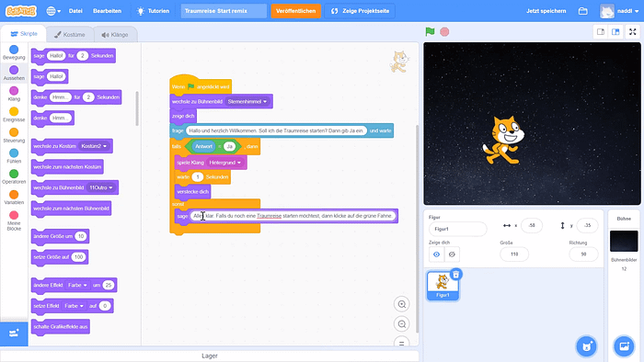This screenshot has height=362, width=644.
Task: Zoom in the script workspace
Action: click(x=402, y=304)
